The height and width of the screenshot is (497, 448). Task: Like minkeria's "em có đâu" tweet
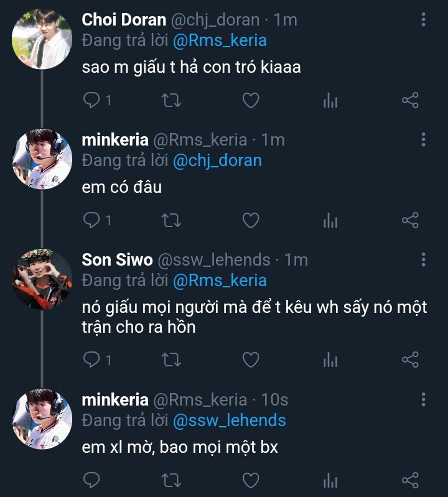[250, 220]
